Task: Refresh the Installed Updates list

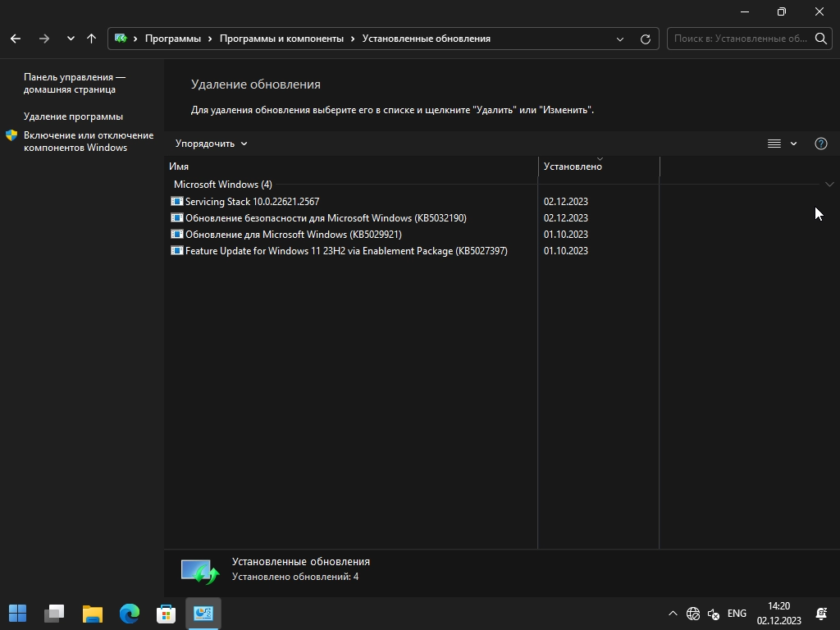Action: [646, 39]
